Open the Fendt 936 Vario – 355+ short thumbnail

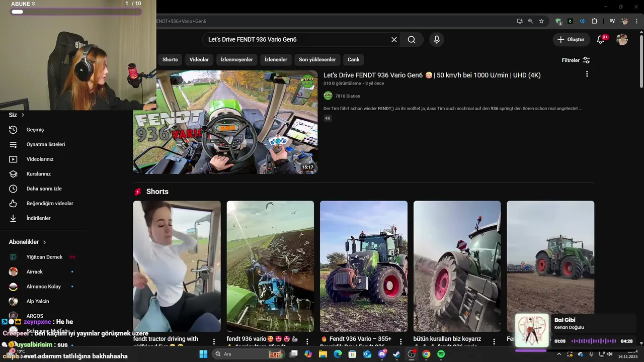(x=364, y=266)
